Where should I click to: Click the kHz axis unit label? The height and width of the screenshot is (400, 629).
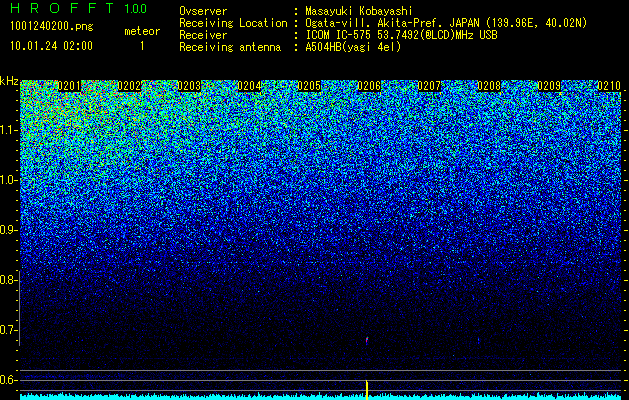9,81
